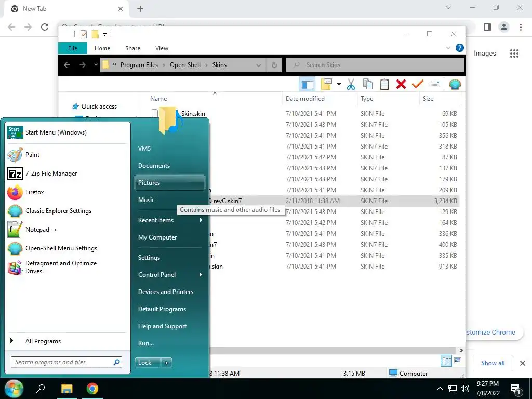This screenshot has width=532, height=399.
Task: Open the File menu in Explorer
Action: (73, 48)
